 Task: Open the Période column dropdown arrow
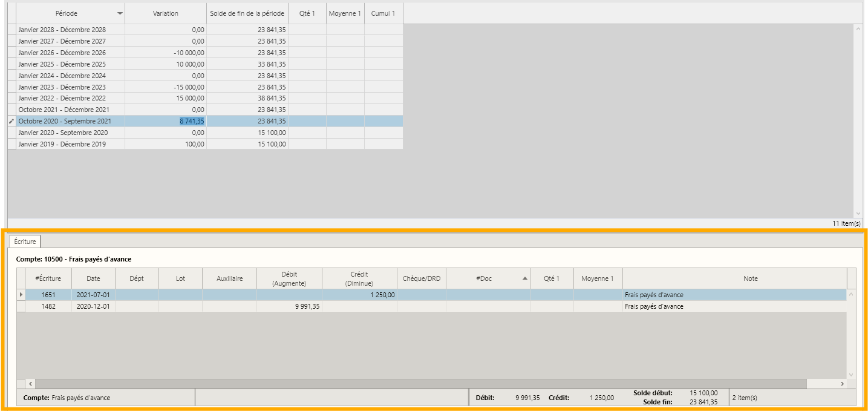(x=120, y=13)
